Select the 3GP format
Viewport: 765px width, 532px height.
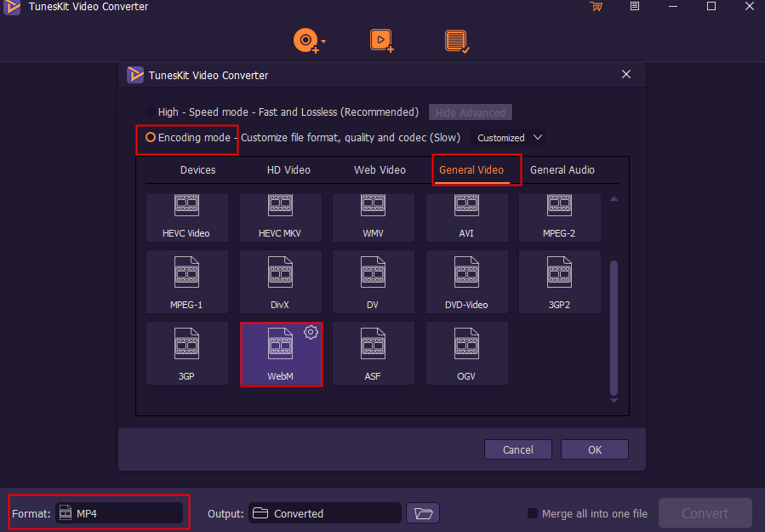[x=187, y=353]
